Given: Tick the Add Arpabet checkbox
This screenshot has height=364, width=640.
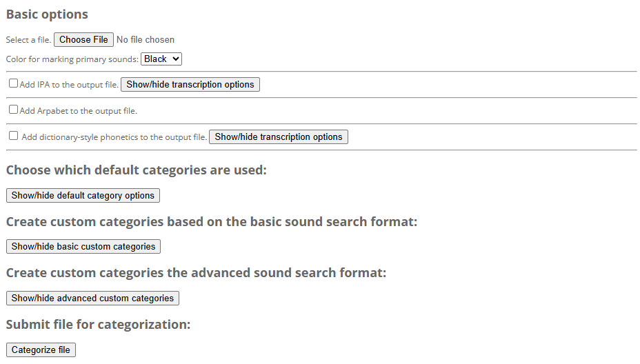Looking at the screenshot, I should pyautogui.click(x=14, y=110).
